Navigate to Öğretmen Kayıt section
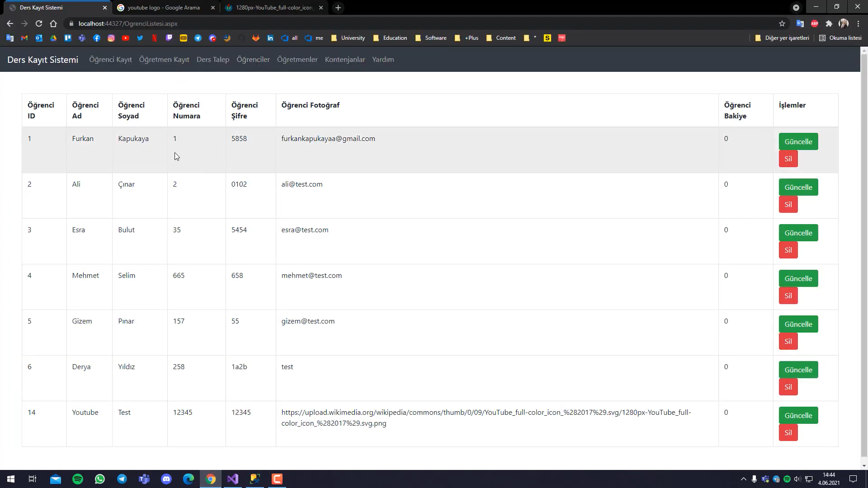 point(164,59)
